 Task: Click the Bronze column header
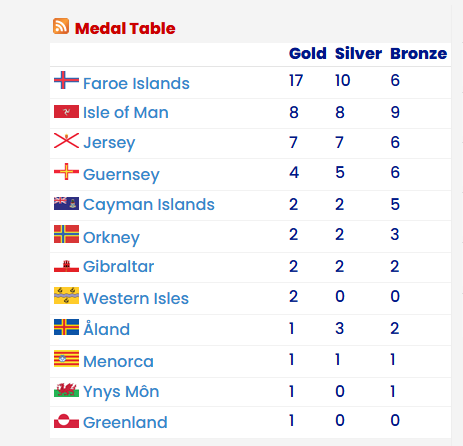click(419, 54)
